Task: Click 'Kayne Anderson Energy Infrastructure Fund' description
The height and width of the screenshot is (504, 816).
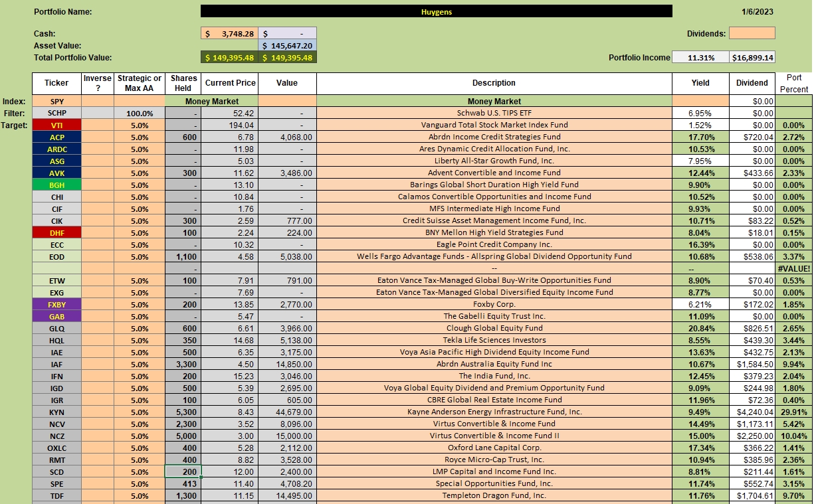Action: coord(494,412)
